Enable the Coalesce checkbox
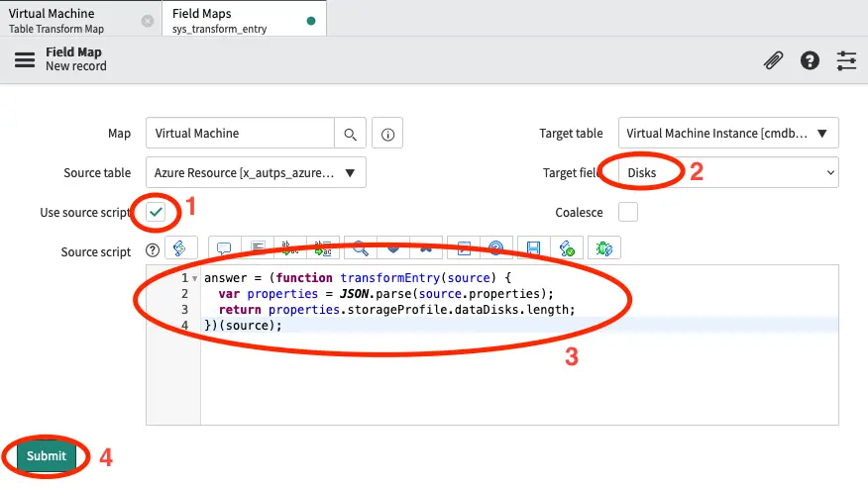The height and width of the screenshot is (488, 868). 627,212
